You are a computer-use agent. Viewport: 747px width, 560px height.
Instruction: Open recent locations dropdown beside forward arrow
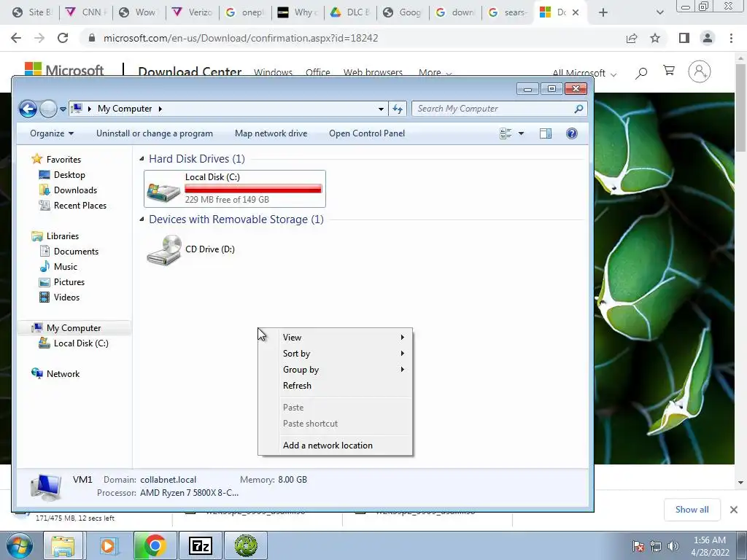click(63, 109)
